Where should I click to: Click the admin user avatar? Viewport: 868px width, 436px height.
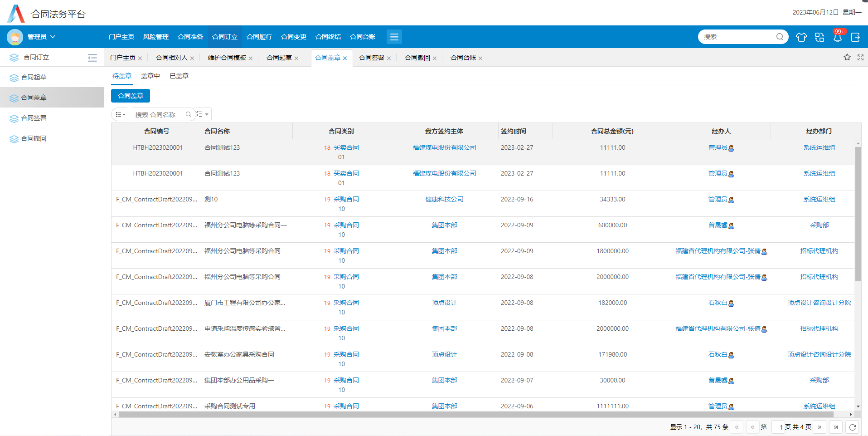15,37
